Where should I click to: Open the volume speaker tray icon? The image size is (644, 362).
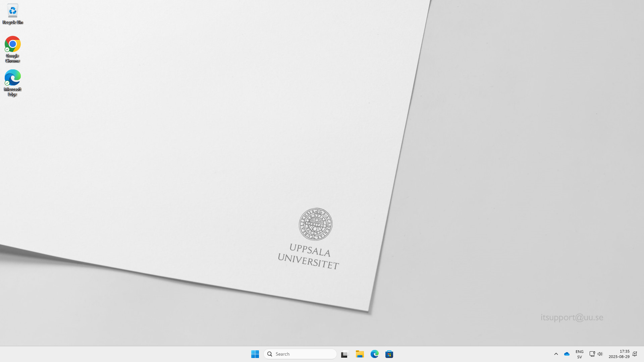(x=600, y=354)
